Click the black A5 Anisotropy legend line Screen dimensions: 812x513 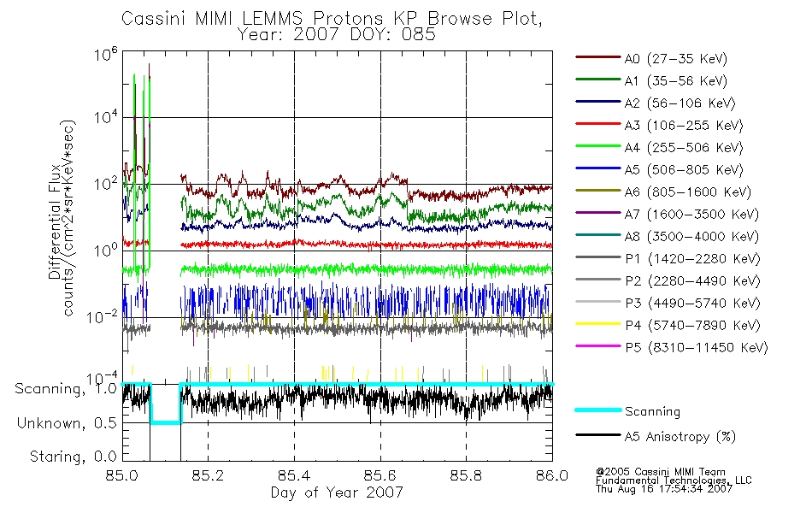[x=597, y=435]
